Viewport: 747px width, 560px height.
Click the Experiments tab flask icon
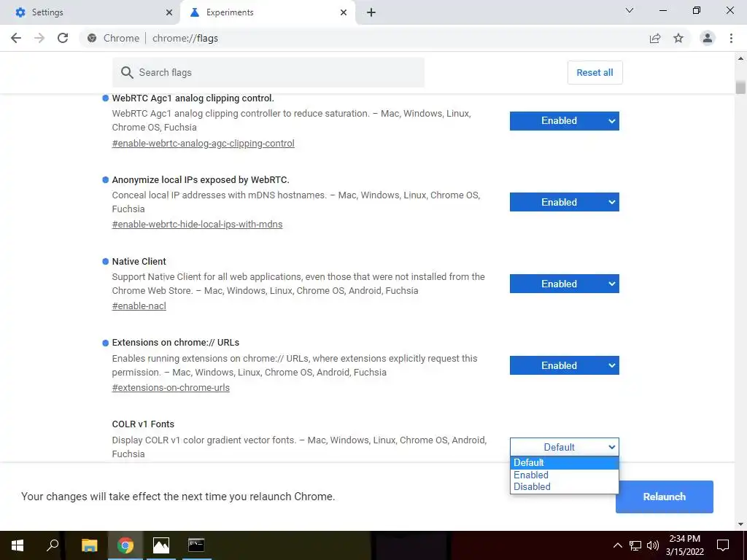tap(194, 12)
